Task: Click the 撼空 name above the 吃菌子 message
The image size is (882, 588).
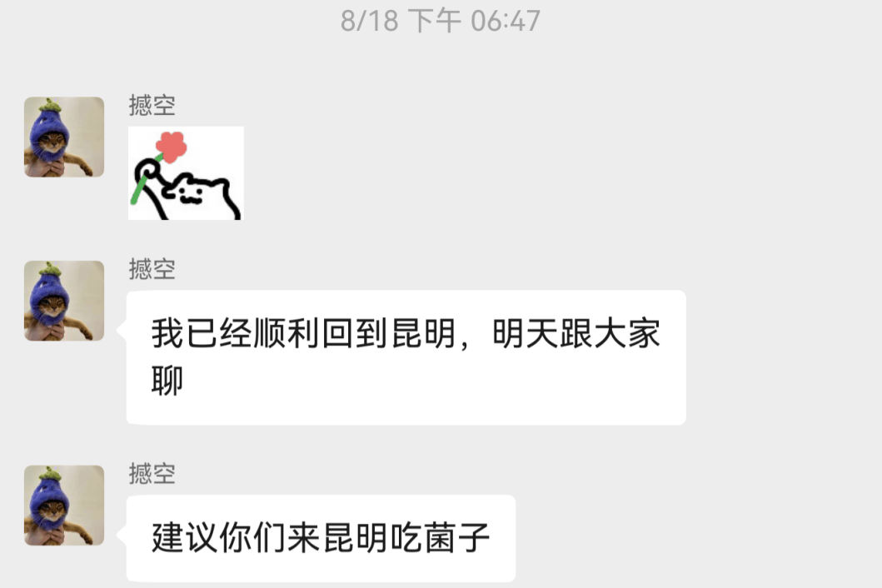Action: tap(152, 474)
